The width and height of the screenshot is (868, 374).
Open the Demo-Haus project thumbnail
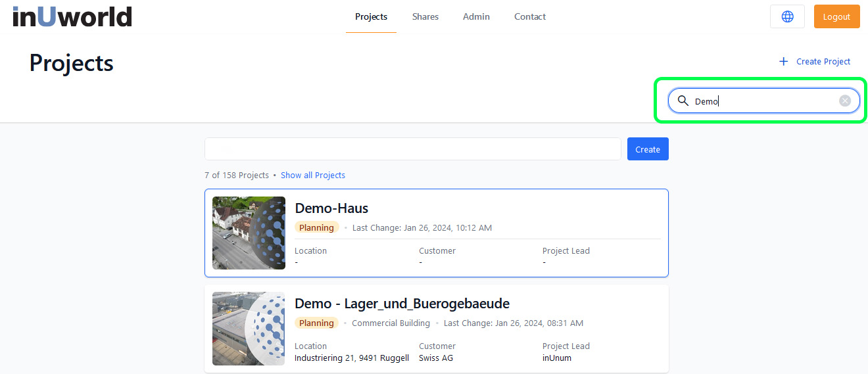pos(249,233)
